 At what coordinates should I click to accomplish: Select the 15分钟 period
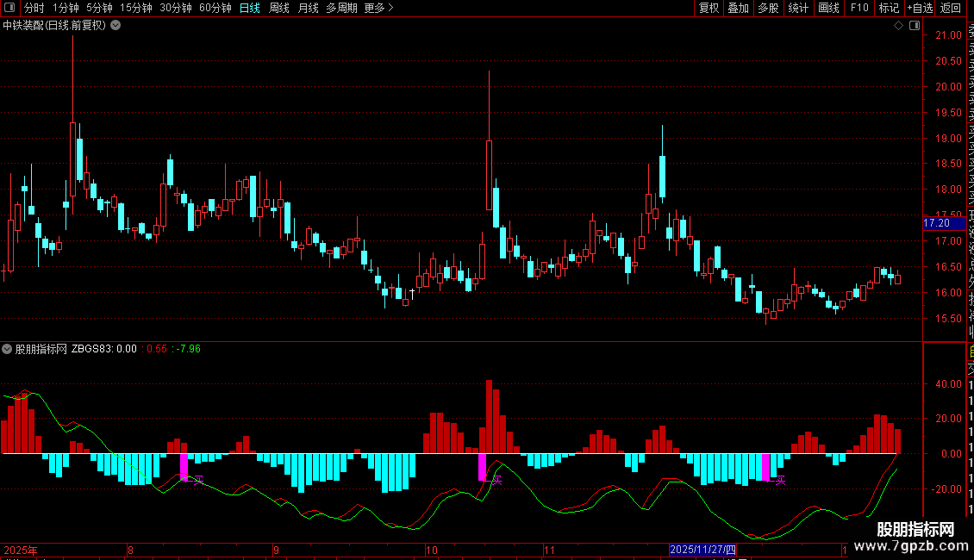pyautogui.click(x=135, y=8)
